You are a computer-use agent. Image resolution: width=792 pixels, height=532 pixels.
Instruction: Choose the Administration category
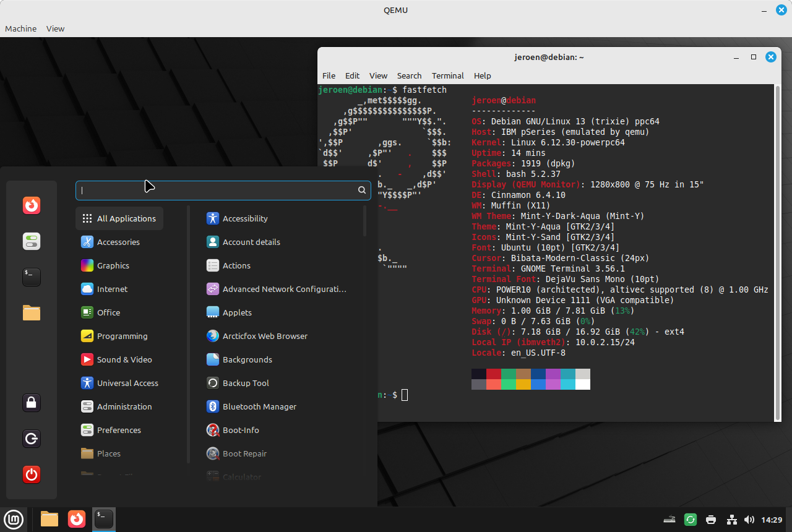click(124, 406)
